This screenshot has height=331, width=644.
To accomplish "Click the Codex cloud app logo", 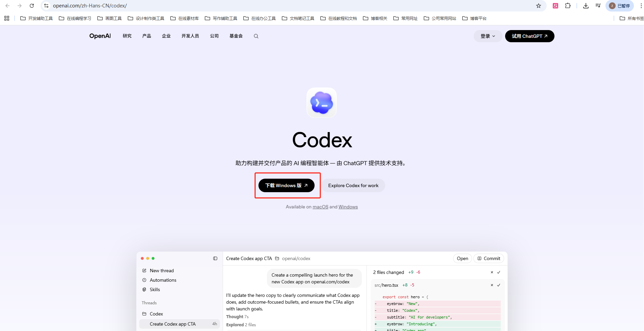I will click(322, 103).
